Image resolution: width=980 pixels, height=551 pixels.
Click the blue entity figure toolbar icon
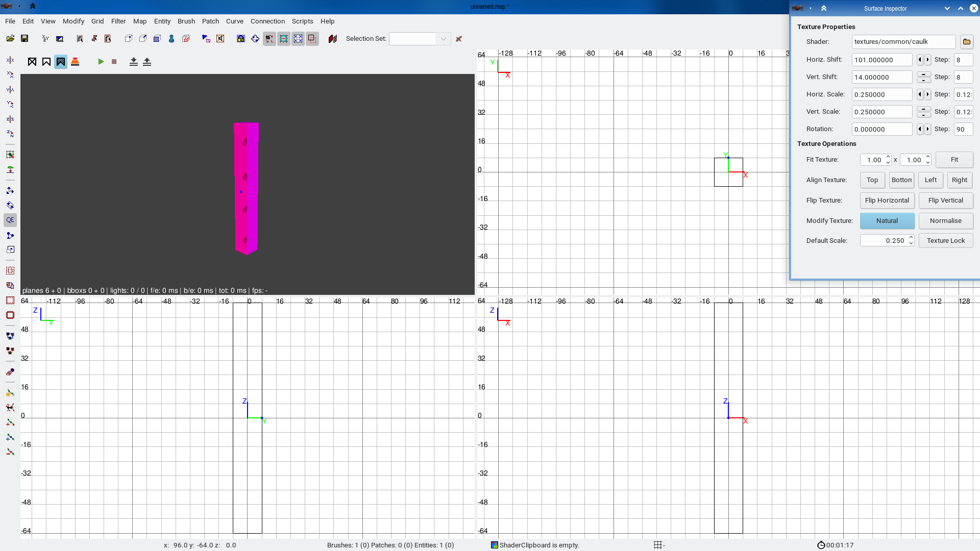tap(171, 39)
